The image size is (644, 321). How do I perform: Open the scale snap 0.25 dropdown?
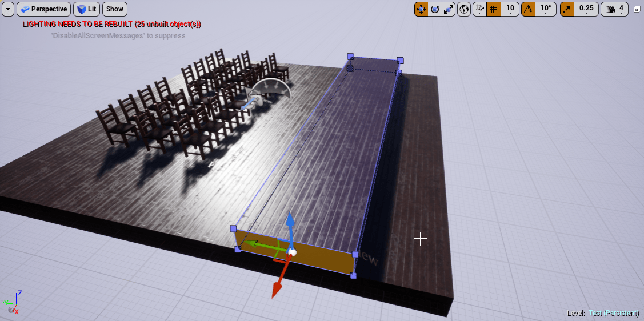(586, 9)
